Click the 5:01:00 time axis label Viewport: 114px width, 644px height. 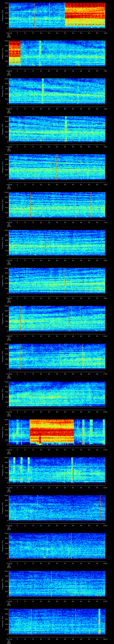point(9,33)
